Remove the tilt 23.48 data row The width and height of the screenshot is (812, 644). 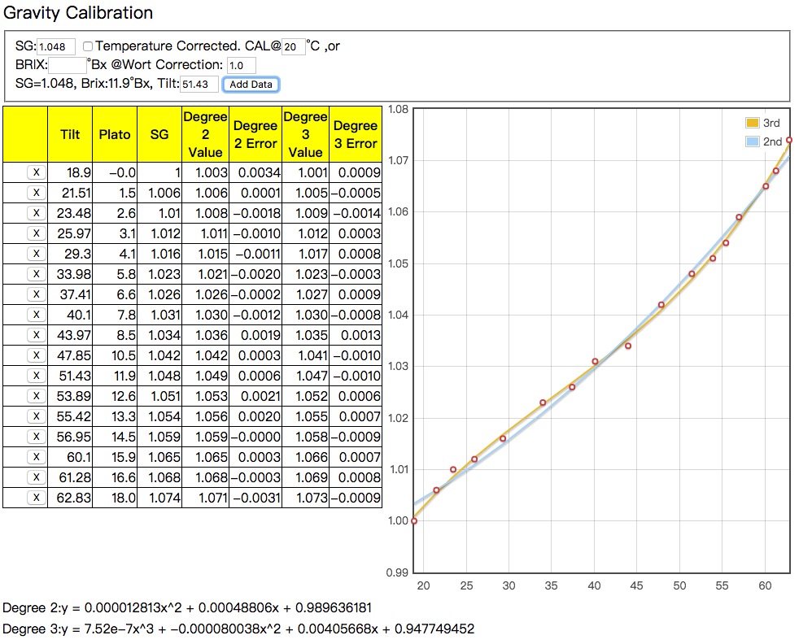pyautogui.click(x=37, y=213)
